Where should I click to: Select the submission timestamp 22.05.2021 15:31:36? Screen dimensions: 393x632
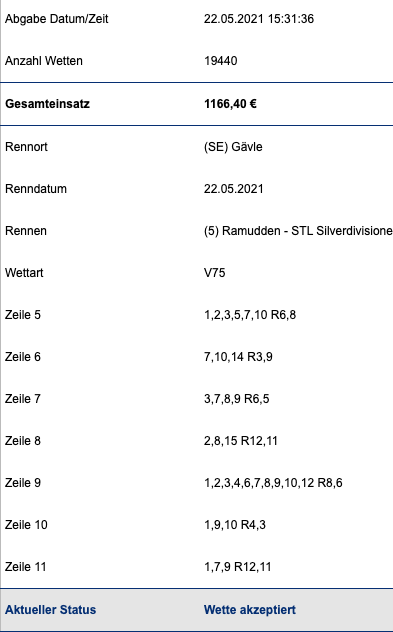coord(259,19)
